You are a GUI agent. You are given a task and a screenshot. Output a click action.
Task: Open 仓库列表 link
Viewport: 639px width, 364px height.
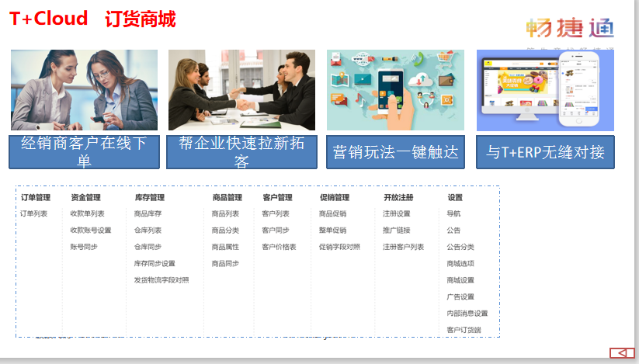[148, 230]
